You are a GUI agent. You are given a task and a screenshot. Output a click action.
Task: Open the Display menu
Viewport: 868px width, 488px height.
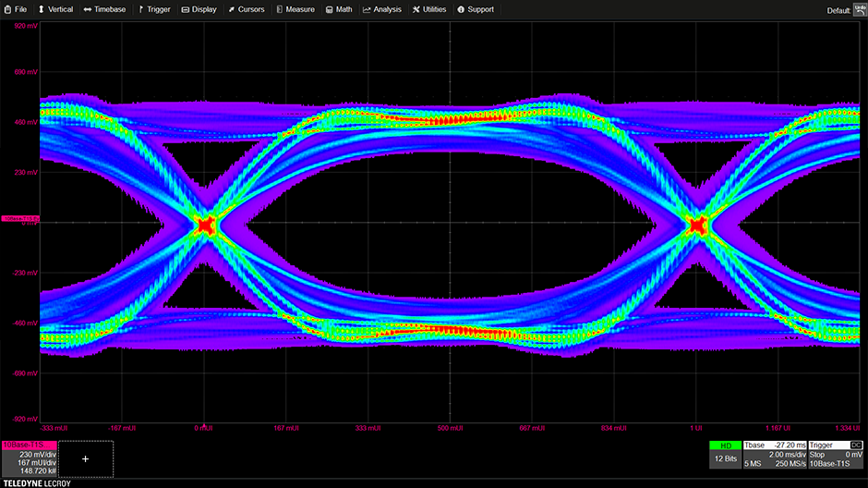coord(199,9)
